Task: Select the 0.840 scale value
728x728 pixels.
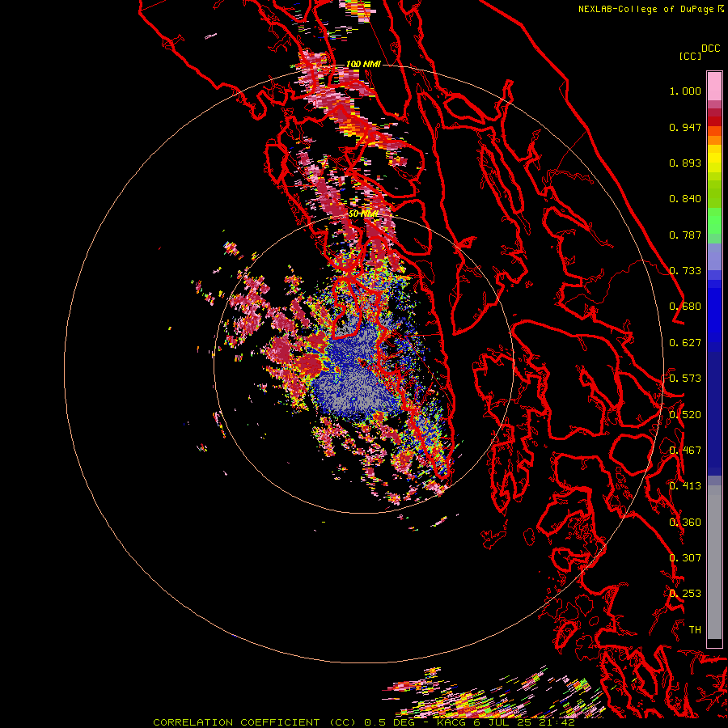Action: (685, 199)
